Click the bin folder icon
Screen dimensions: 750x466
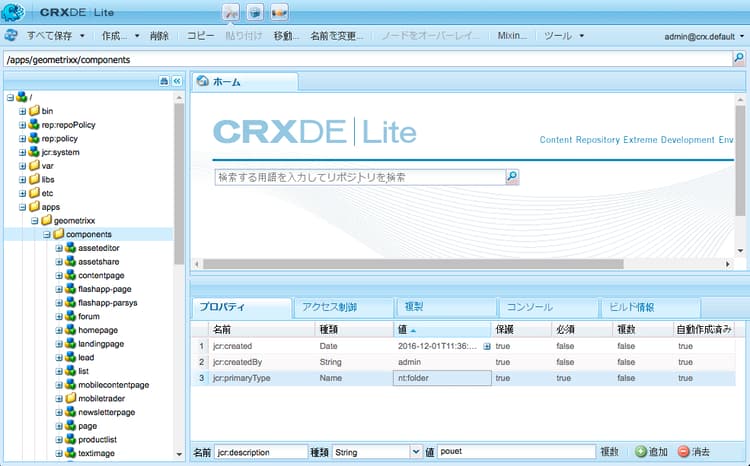click(34, 111)
